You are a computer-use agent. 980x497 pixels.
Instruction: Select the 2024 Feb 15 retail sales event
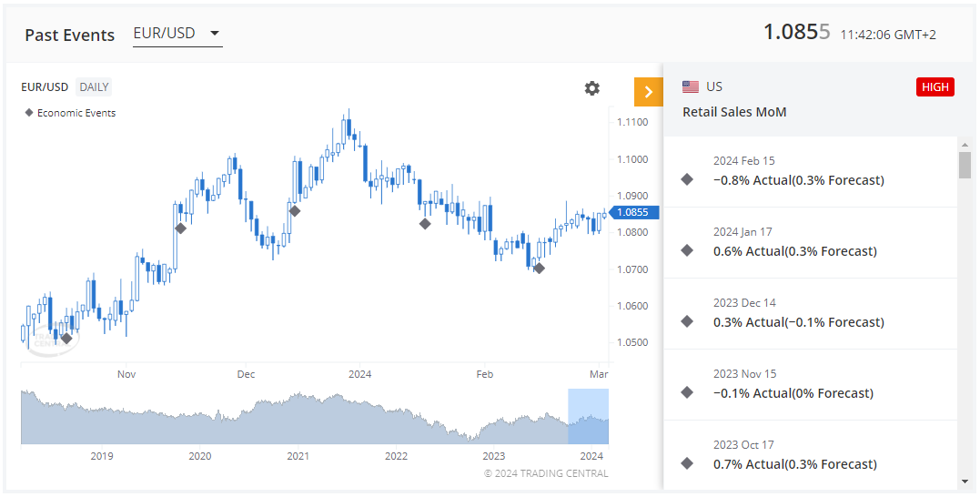(810, 171)
